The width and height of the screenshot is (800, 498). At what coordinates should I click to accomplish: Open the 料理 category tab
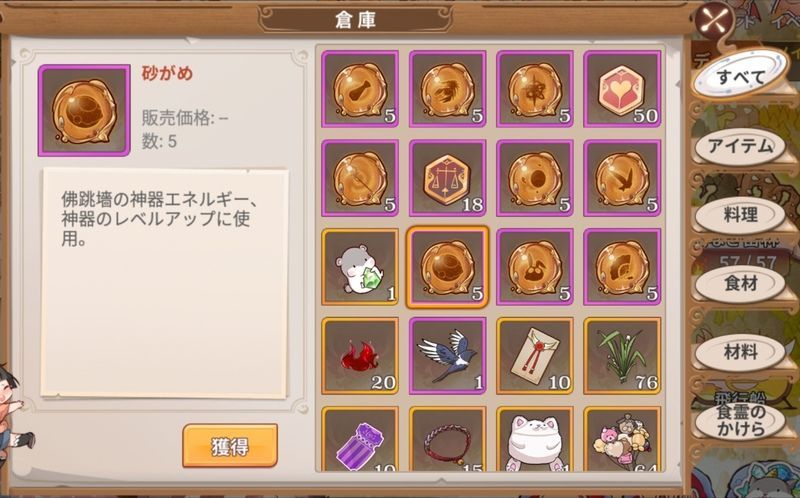click(740, 215)
